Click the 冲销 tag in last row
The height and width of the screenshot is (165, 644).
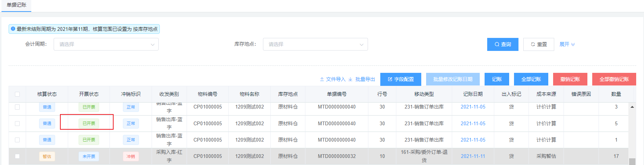[131, 156]
